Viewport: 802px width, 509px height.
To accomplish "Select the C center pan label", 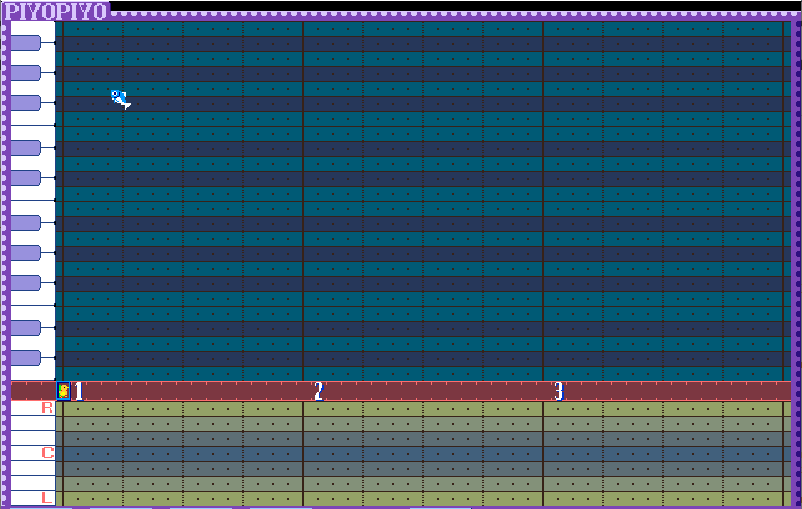I will pyautogui.click(x=46, y=453).
